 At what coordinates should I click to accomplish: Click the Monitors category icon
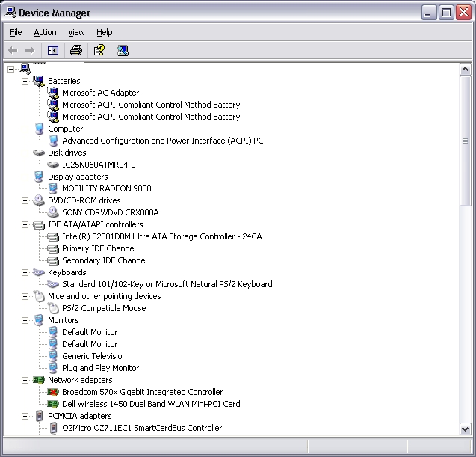click(x=39, y=320)
